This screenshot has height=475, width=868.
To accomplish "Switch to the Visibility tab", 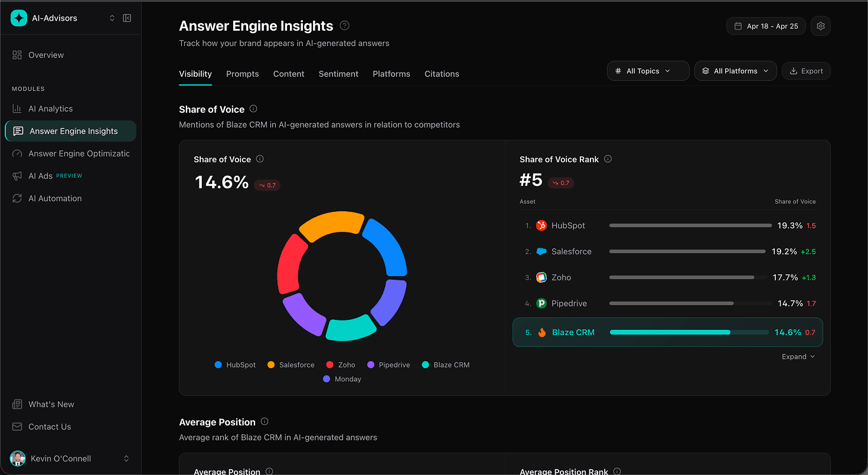I will 195,74.
